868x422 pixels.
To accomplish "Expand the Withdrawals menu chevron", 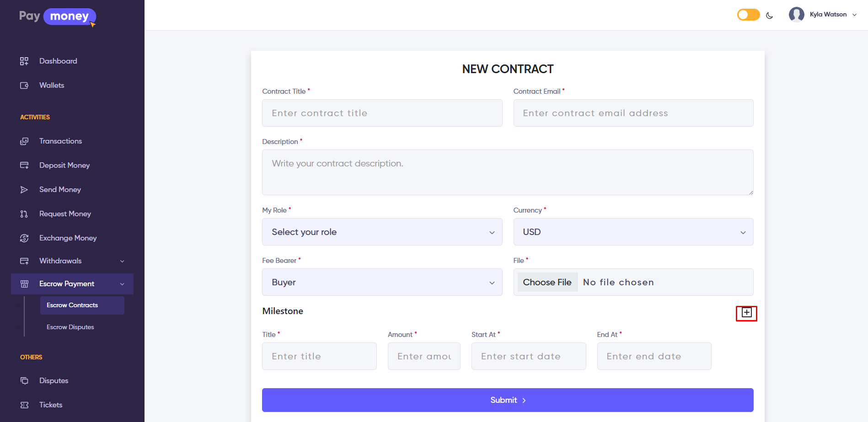I will coord(122,261).
